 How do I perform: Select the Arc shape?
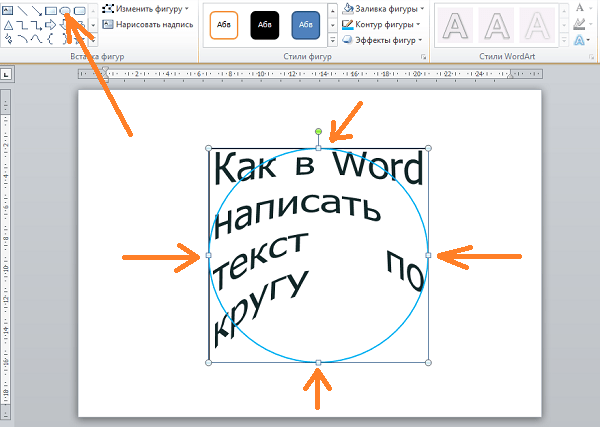click(x=23, y=39)
